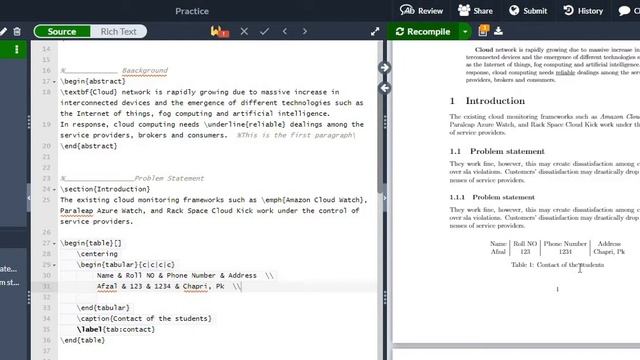Click the clock icon beside History
This screenshot has width=640, height=360.
click(568, 10)
